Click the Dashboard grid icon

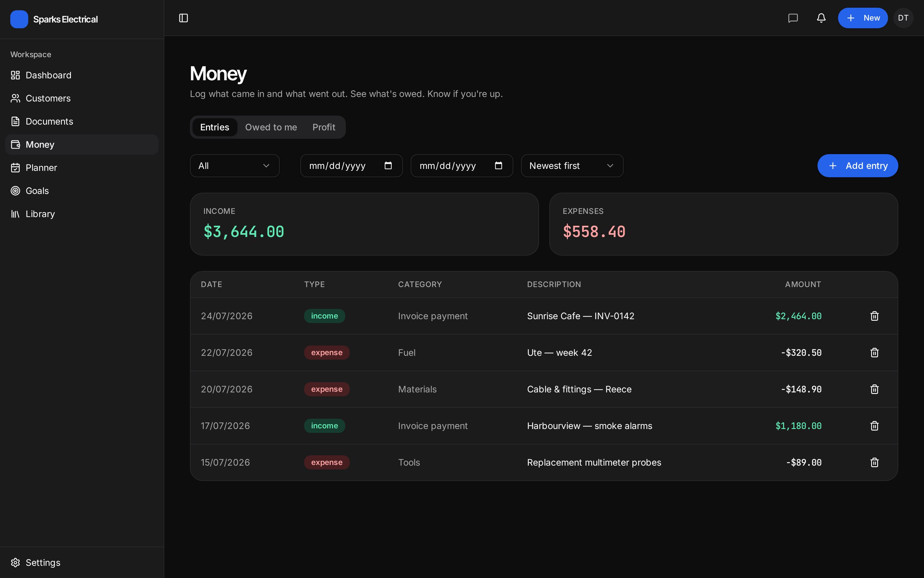pyautogui.click(x=15, y=75)
